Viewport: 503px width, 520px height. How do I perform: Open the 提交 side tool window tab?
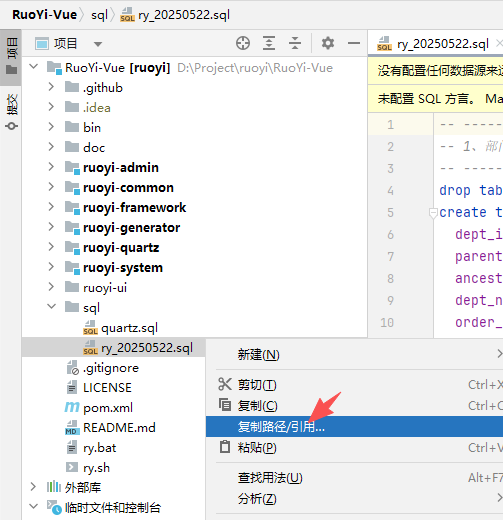tap(11, 111)
